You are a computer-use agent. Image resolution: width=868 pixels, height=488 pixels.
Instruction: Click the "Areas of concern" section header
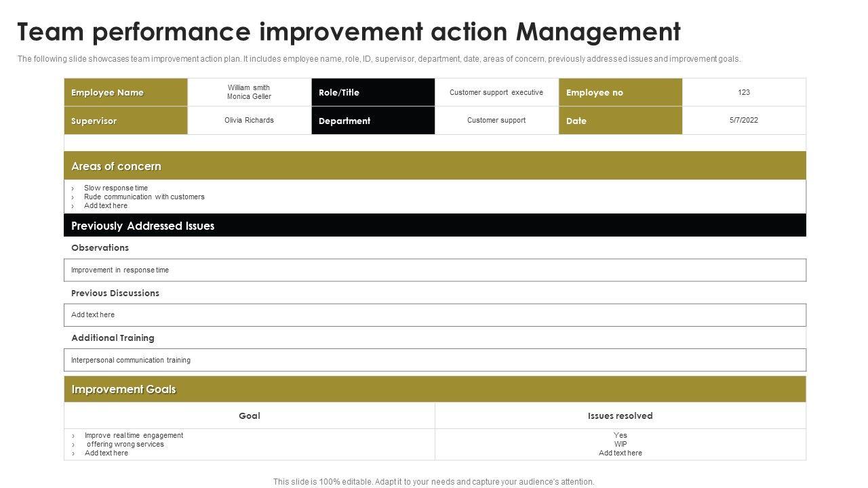[x=435, y=166]
